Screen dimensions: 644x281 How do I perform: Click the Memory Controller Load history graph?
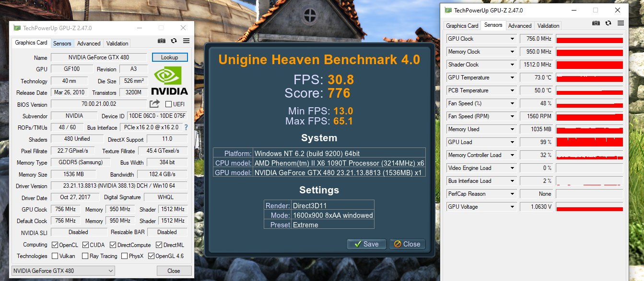click(589, 155)
